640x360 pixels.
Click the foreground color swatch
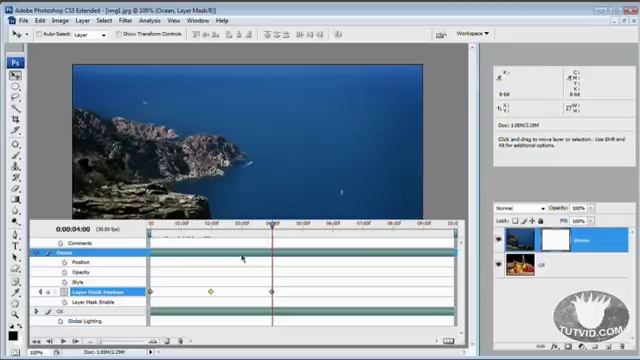coord(13,336)
